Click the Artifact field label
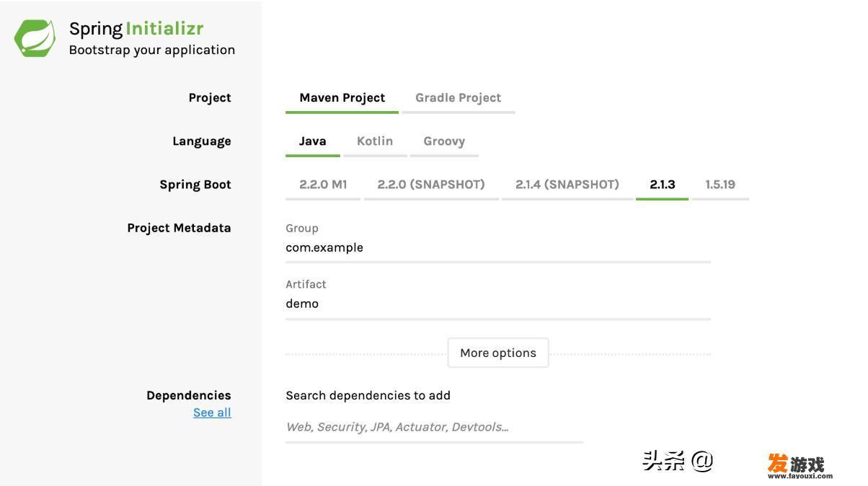The width and height of the screenshot is (868, 486). [306, 284]
